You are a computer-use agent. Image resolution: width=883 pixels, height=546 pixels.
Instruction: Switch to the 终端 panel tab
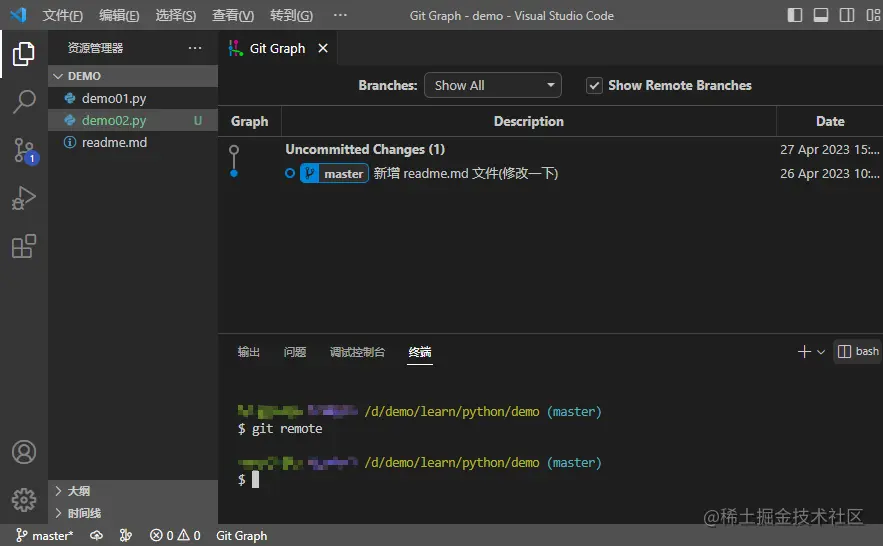coord(420,352)
